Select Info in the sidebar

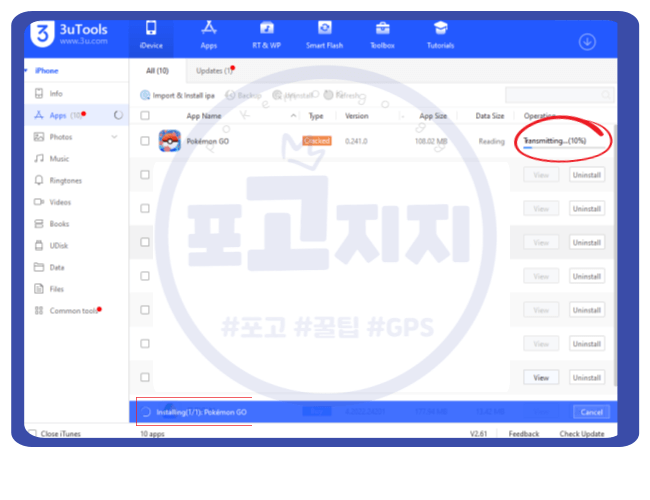[76, 94]
